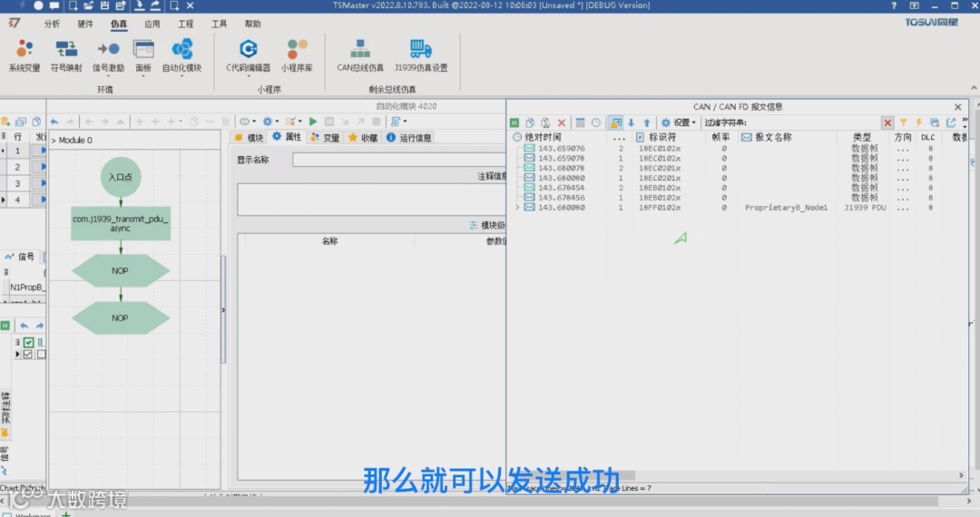The height and width of the screenshot is (517, 980).
Task: Clear the filter string with red X button
Action: 887,123
